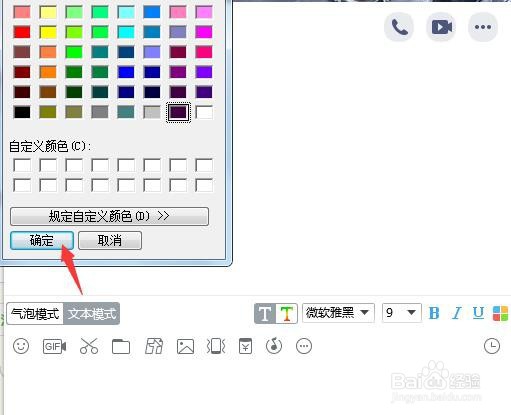Pick the medium gray color swatch
This screenshot has width=511, height=415.
pos(100,112)
